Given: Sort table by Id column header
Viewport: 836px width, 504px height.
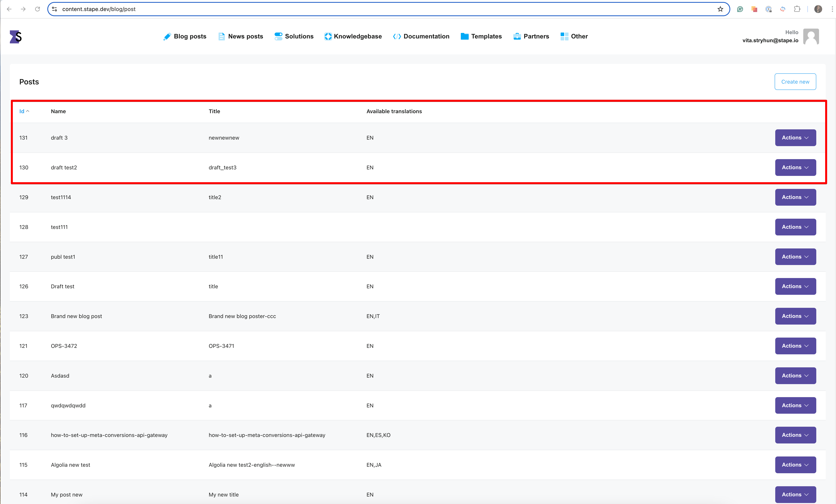Looking at the screenshot, I should [x=24, y=111].
